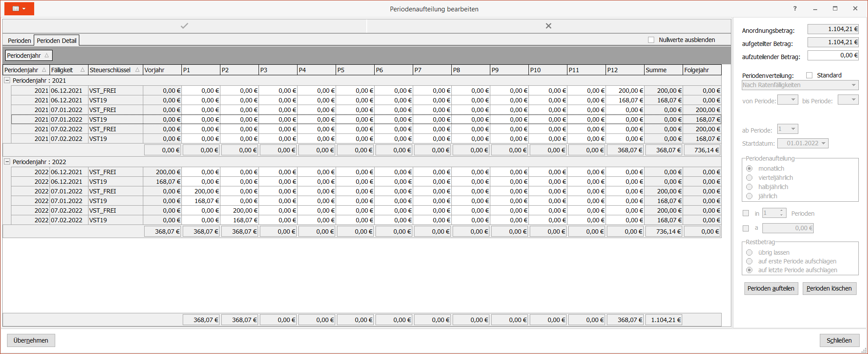This screenshot has height=354, width=868.
Task: Select the jährlich radio button
Action: pyautogui.click(x=749, y=196)
